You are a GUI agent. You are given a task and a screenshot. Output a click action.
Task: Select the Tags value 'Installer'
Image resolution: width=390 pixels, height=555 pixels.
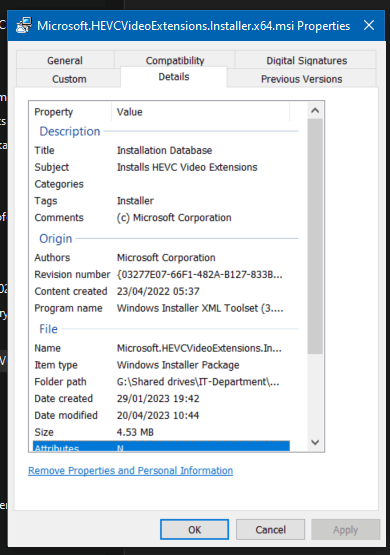coord(135,201)
